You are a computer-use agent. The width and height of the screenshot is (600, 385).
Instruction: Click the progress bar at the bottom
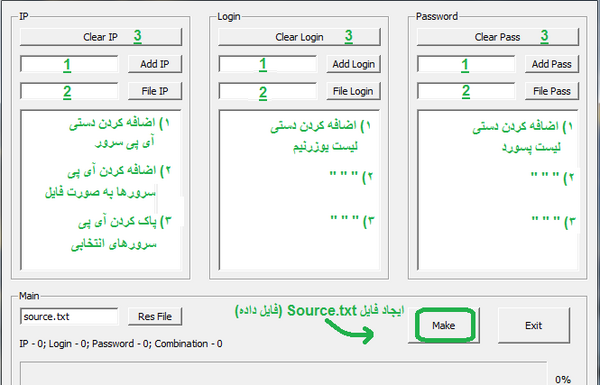pyautogui.click(x=284, y=374)
